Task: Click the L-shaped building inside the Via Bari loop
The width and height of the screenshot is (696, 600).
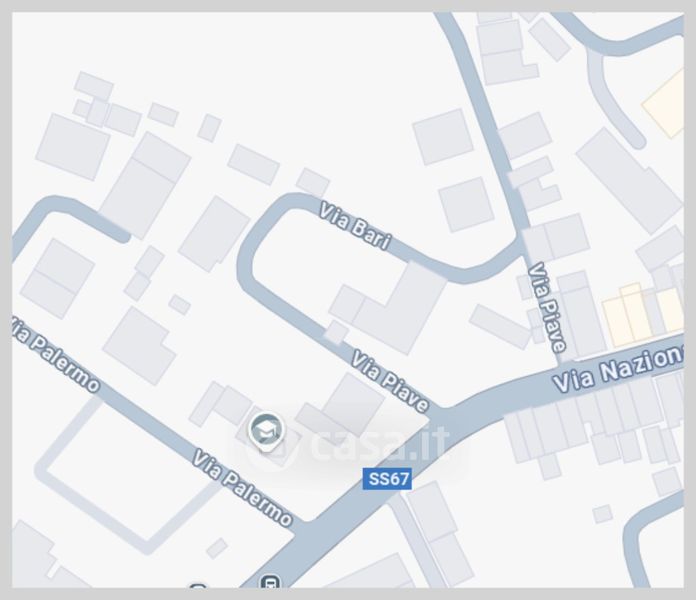Action: [388, 307]
